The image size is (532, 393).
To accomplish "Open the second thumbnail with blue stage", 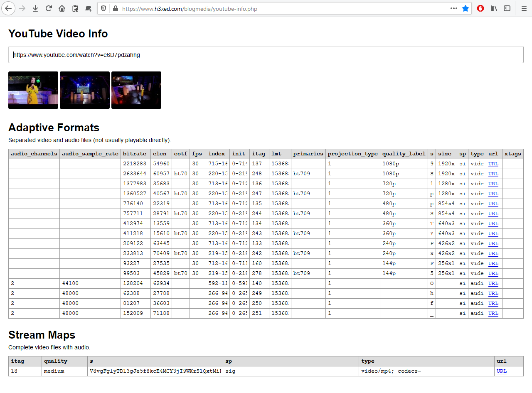I will click(x=85, y=90).
